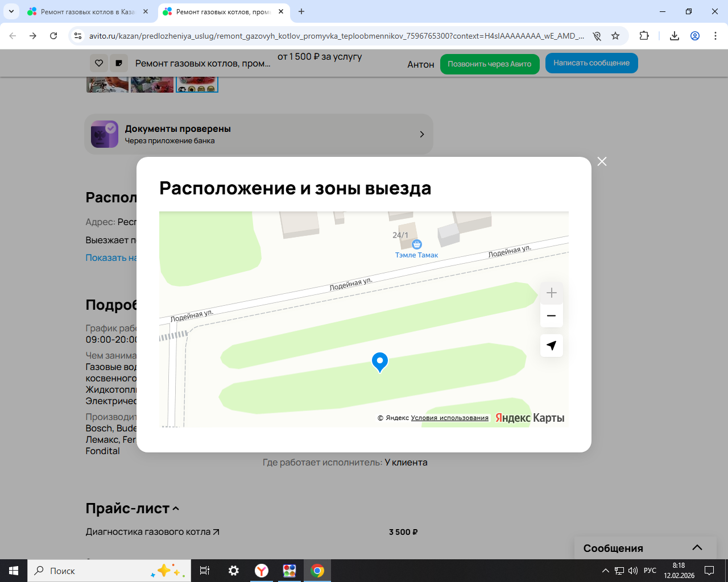Expand the Сообщения chat panel

coord(697,548)
